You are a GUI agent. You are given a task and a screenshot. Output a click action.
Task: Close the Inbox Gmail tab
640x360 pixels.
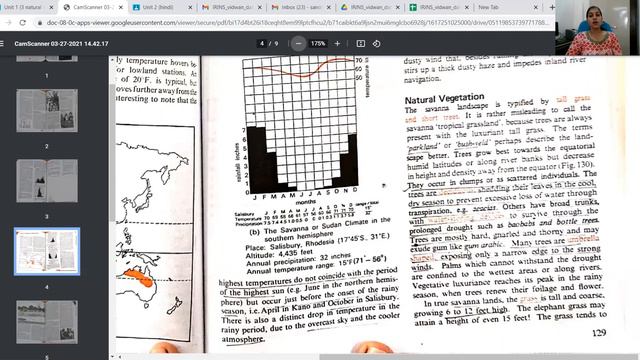tap(329, 7)
